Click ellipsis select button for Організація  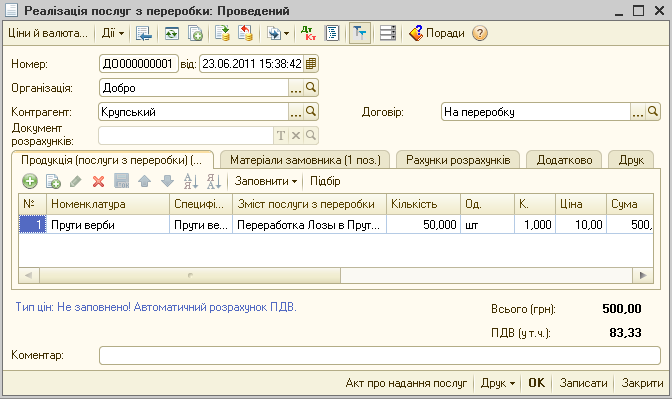point(296,88)
